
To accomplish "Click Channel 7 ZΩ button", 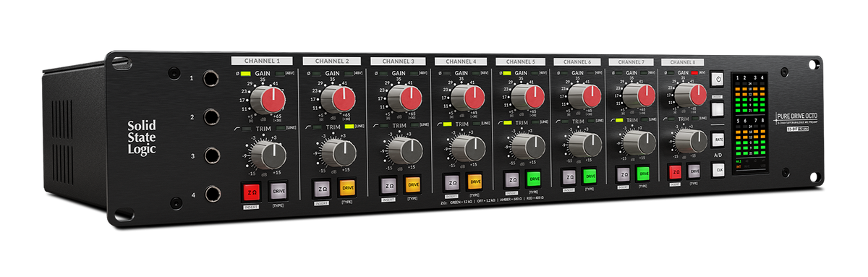I will (623, 174).
